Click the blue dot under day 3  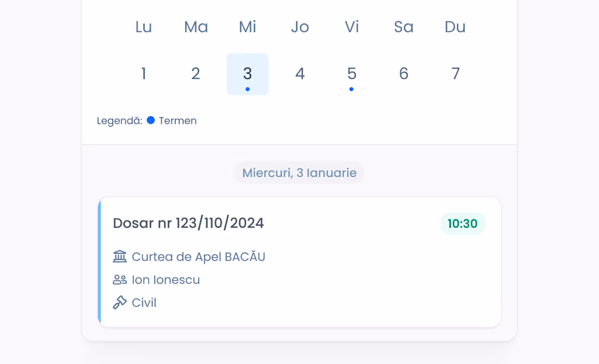(247, 89)
